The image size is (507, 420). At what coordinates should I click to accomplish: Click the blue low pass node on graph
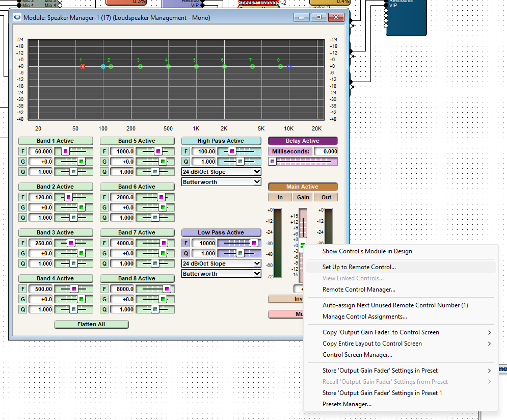tap(289, 67)
